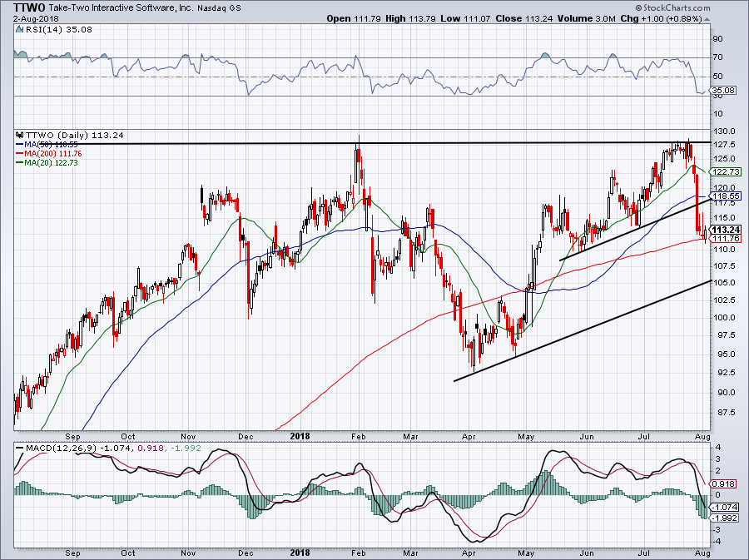Click the Volume 3.0M readout
This screenshot has height=560, width=749.
pyautogui.click(x=587, y=18)
